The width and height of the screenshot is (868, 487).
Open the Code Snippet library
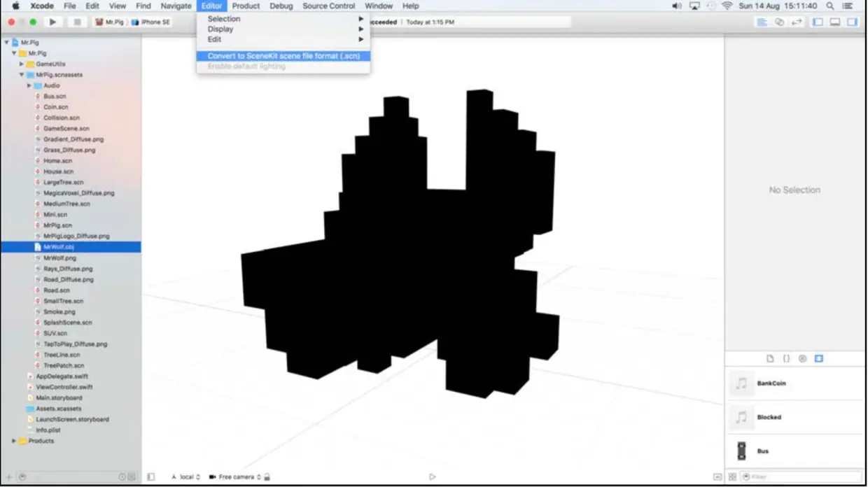785,358
